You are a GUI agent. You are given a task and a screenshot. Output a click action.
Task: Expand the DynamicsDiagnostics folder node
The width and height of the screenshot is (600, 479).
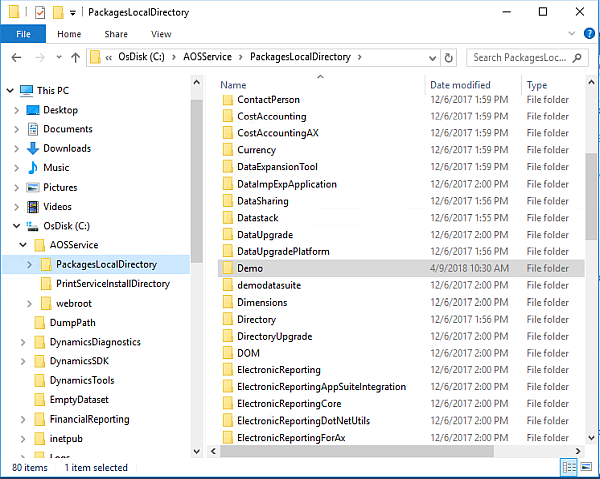pyautogui.click(x=23, y=342)
